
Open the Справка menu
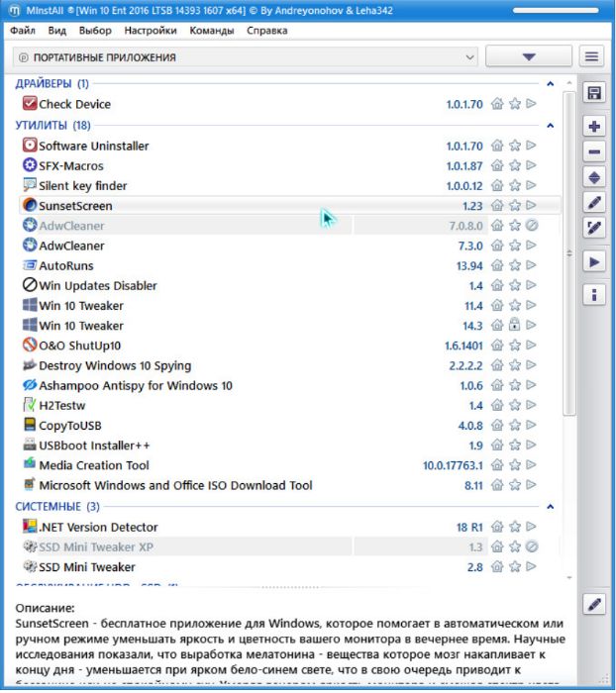click(x=267, y=31)
